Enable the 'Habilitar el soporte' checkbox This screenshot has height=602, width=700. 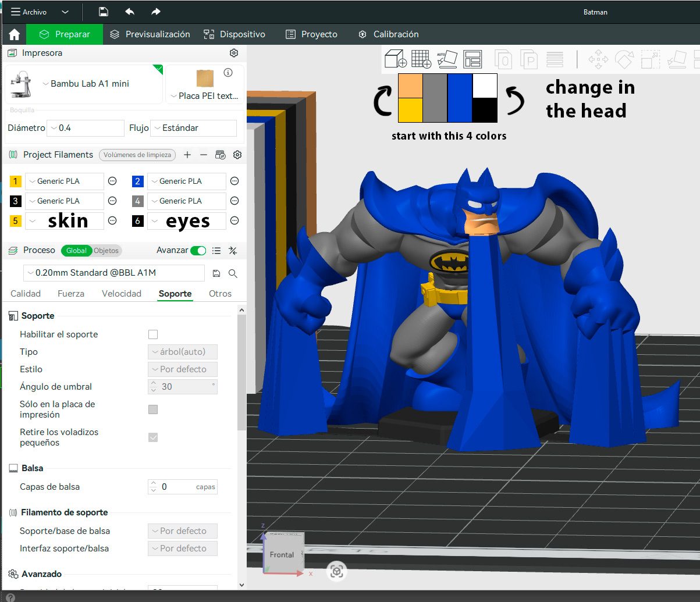tap(153, 334)
